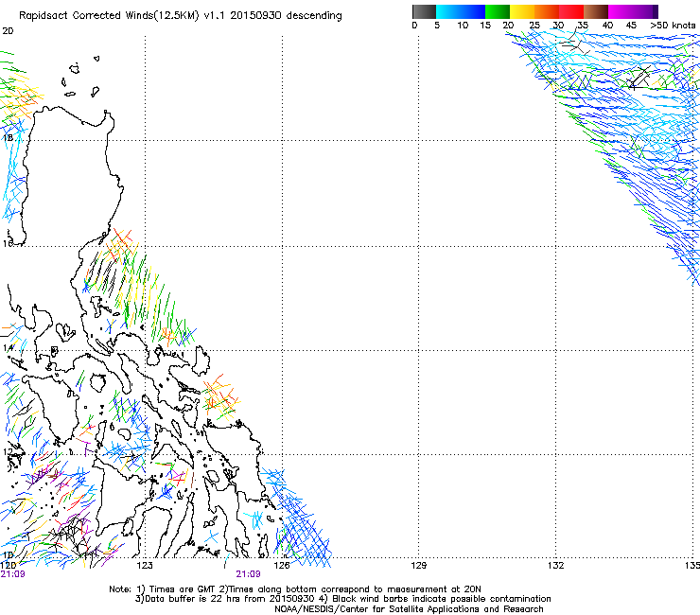The width and height of the screenshot is (700, 615).
Task: Click the 'NOAA/NESDIS/Center for Satellite Applications and Research' credit
Action: point(409,609)
